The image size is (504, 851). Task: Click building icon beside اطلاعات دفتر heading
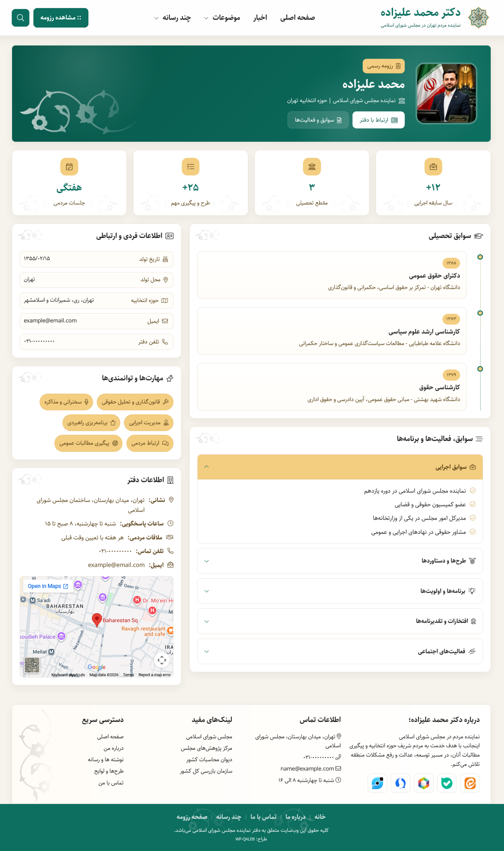coord(170,480)
